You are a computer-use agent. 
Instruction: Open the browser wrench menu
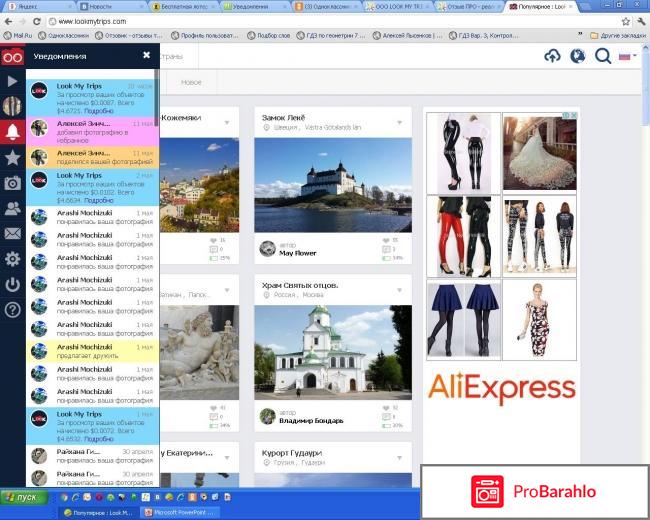pos(641,21)
